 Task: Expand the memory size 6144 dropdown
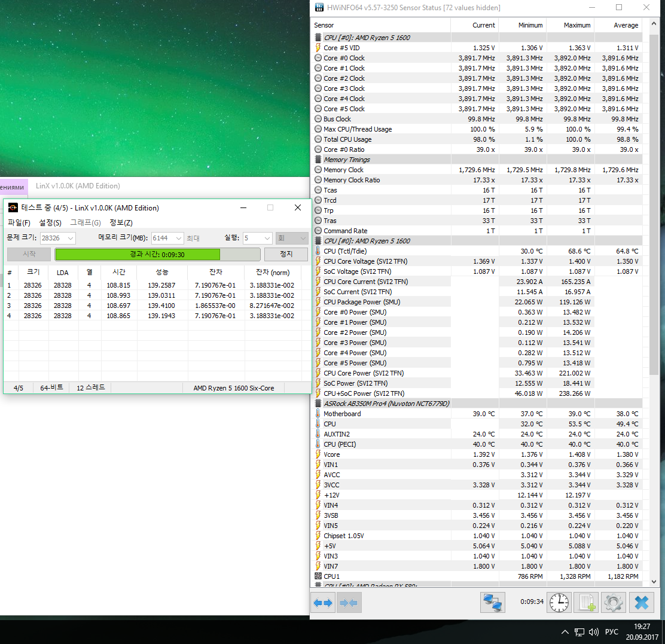167,238
